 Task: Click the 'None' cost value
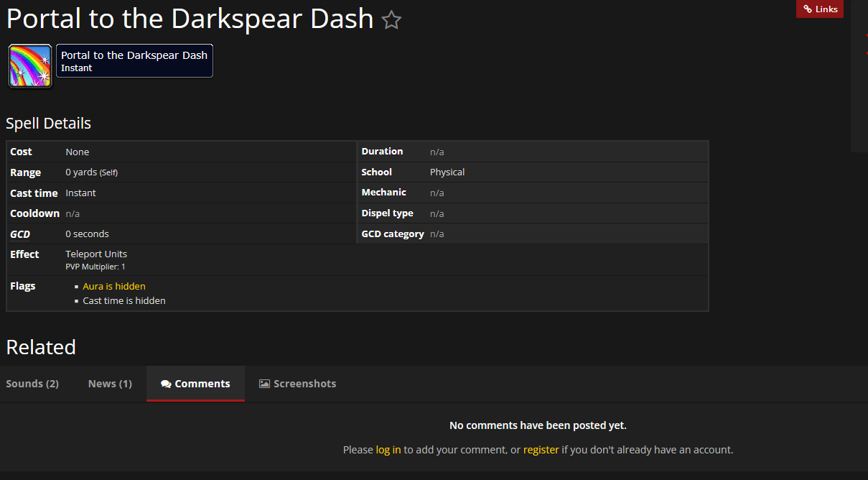tap(78, 152)
